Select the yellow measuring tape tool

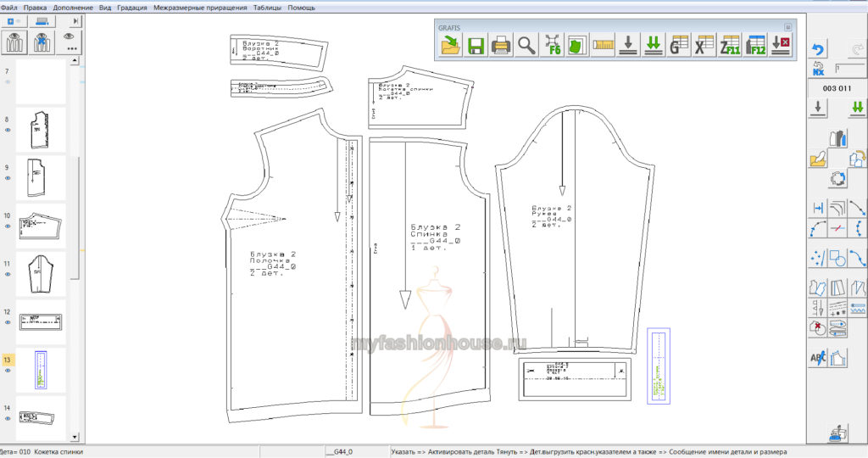603,46
